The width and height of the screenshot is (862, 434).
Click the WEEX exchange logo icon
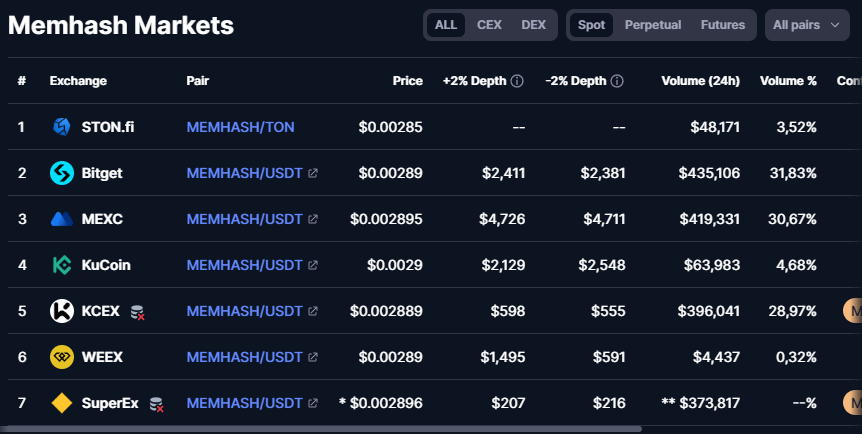[62, 358]
